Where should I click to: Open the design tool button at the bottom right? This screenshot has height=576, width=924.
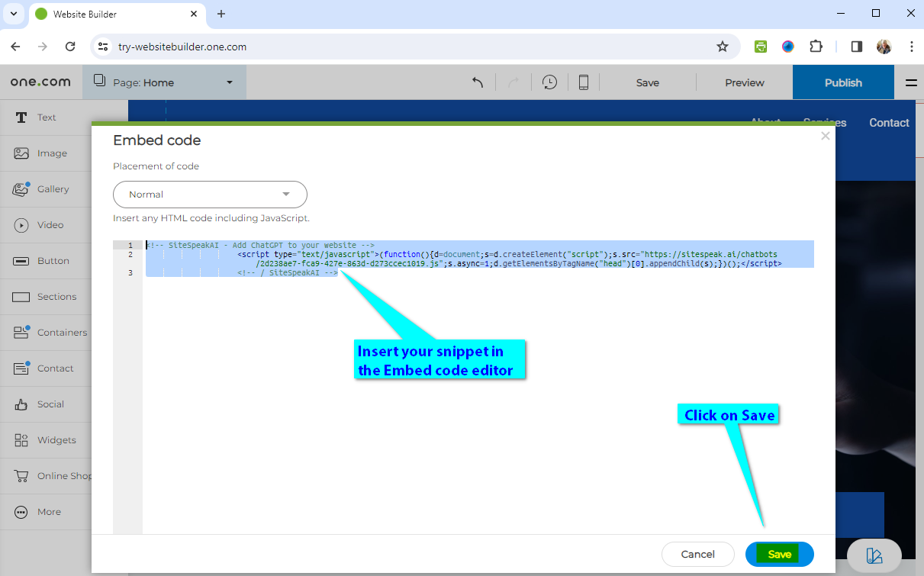pyautogui.click(x=874, y=556)
